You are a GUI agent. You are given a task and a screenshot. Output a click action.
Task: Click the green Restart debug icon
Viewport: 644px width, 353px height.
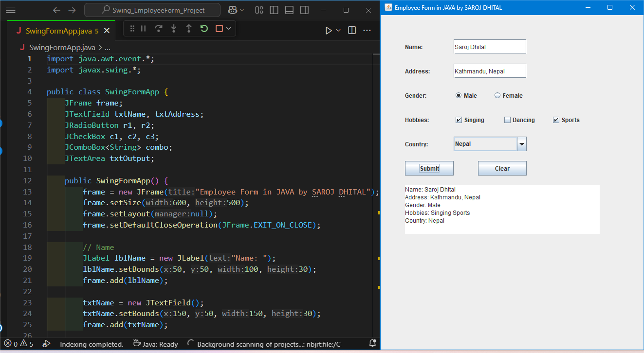(x=204, y=29)
